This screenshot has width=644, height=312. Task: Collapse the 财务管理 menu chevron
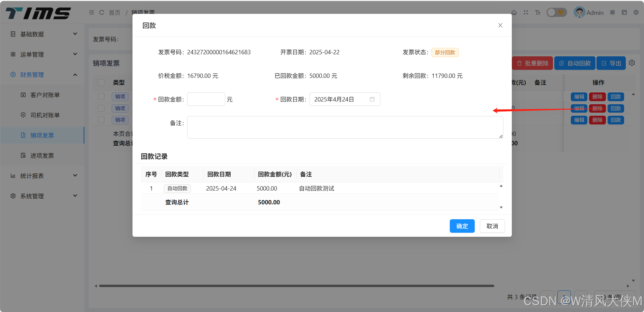pos(75,75)
